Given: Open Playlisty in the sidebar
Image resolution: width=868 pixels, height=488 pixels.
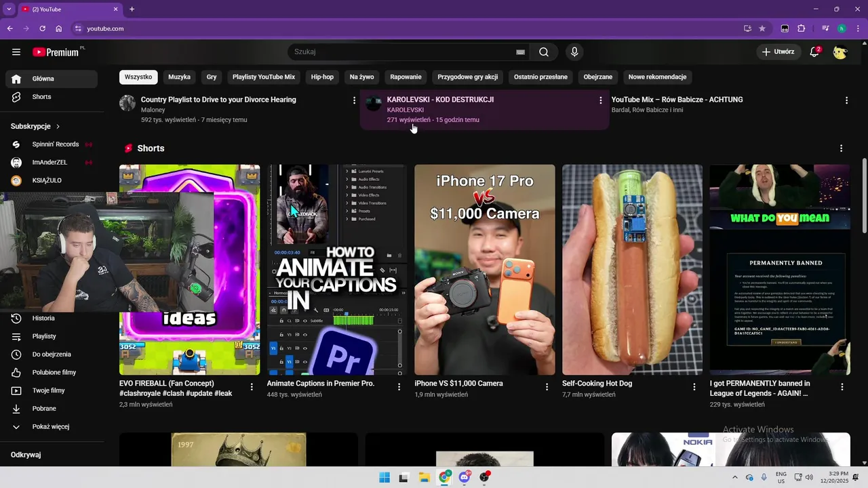Looking at the screenshot, I should coord(52,336).
